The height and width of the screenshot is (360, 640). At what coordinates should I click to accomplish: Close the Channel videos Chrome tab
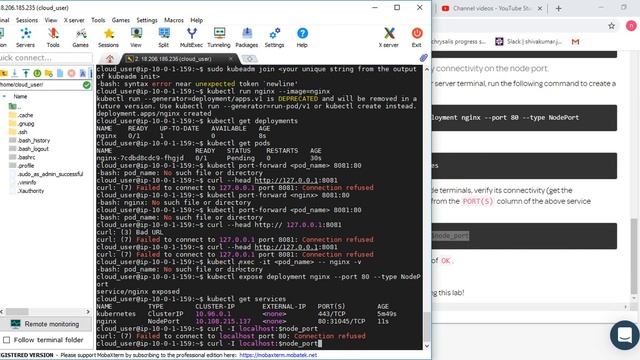(x=540, y=8)
